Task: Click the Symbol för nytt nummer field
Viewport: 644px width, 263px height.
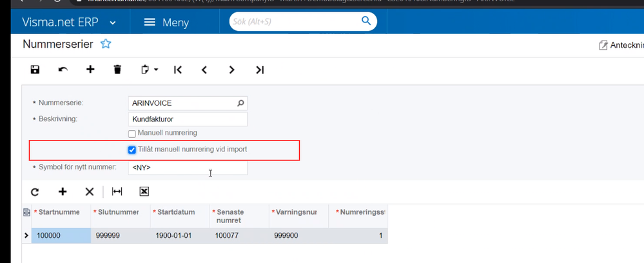Action: click(188, 168)
